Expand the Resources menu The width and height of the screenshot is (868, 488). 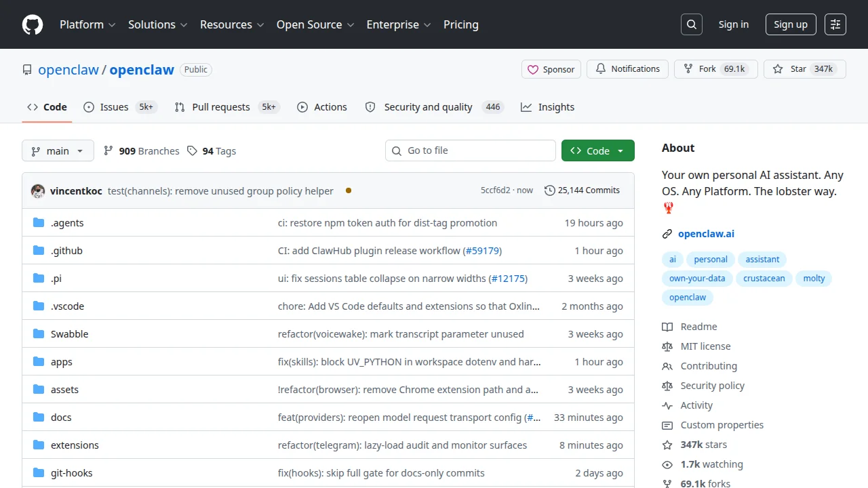pos(232,24)
